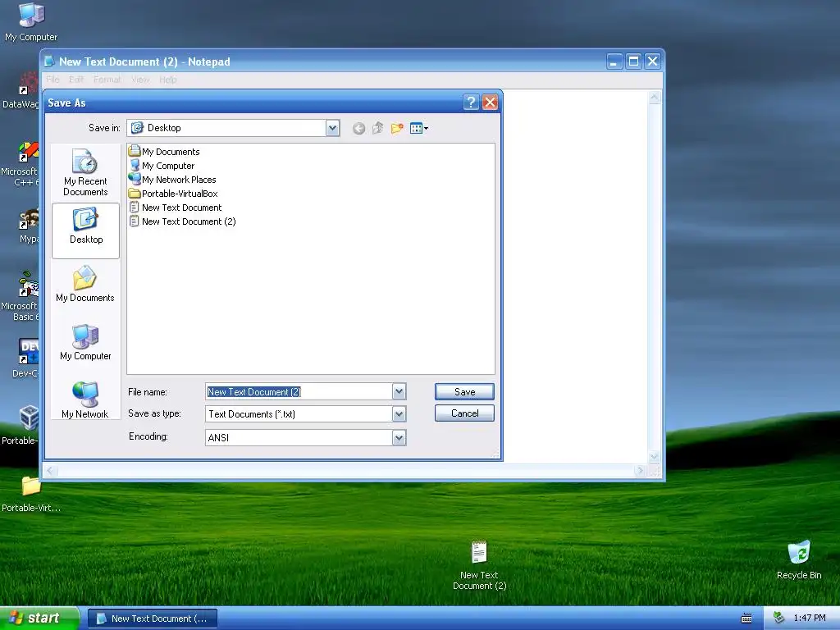Select the Portable-VirtualBox folder in file list
840x630 pixels.
click(173, 194)
